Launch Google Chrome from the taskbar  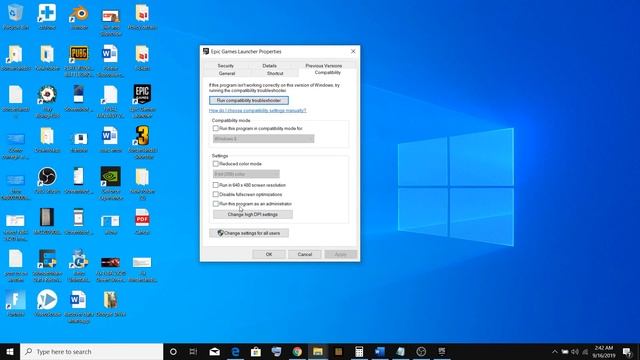point(297,351)
